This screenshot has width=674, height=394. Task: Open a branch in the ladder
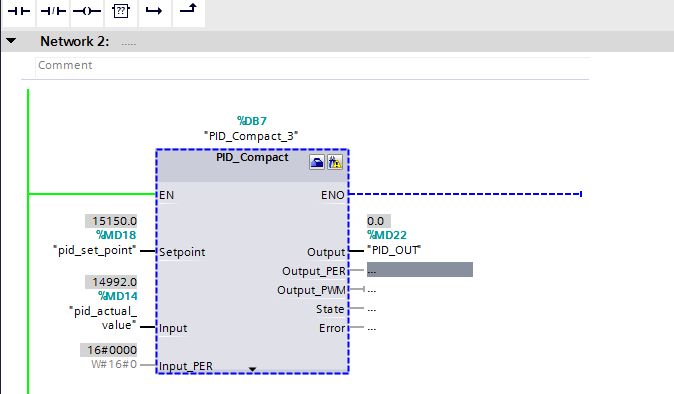tap(154, 11)
